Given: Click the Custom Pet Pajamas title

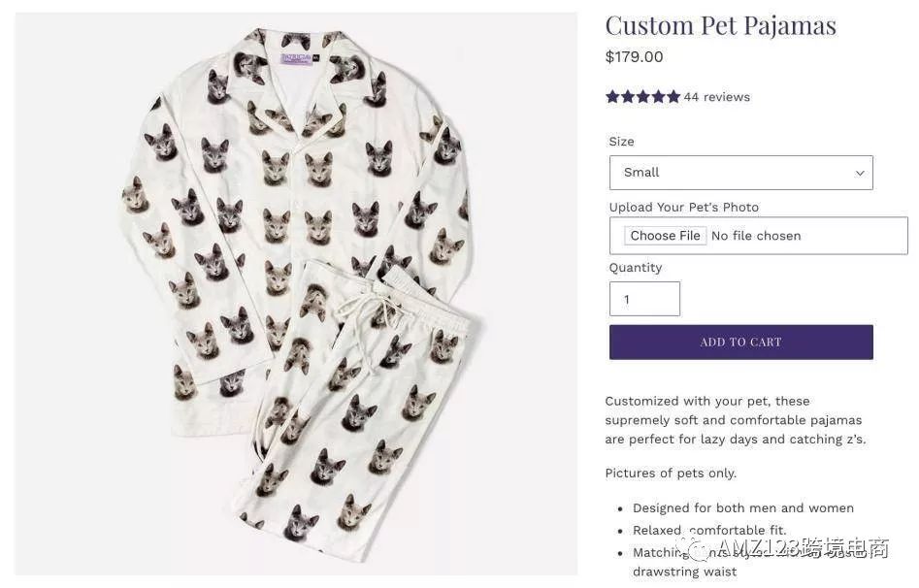Looking at the screenshot, I should coord(720,25).
